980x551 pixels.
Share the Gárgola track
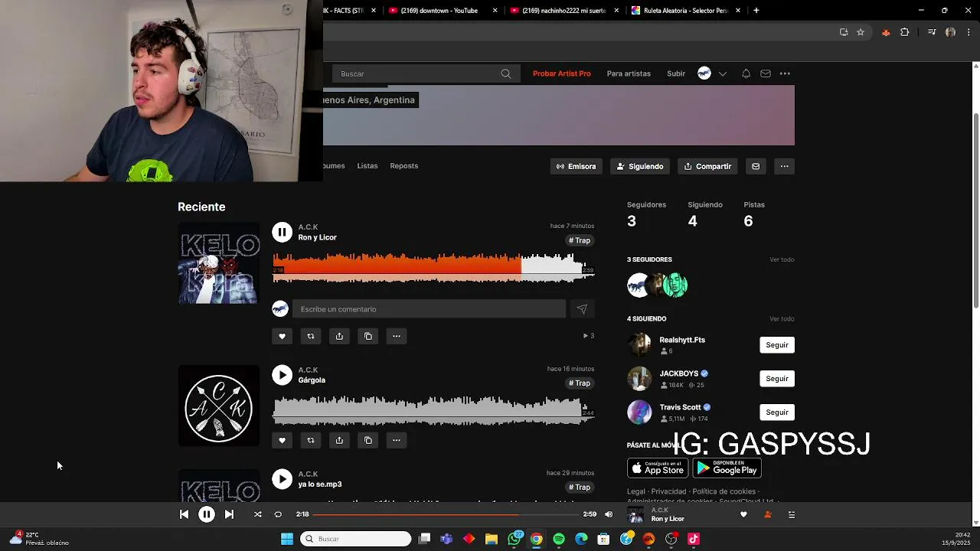339,440
